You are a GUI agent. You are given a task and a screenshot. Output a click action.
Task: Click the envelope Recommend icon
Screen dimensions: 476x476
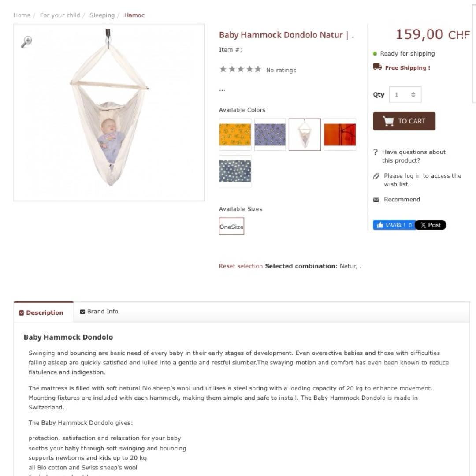(x=376, y=200)
